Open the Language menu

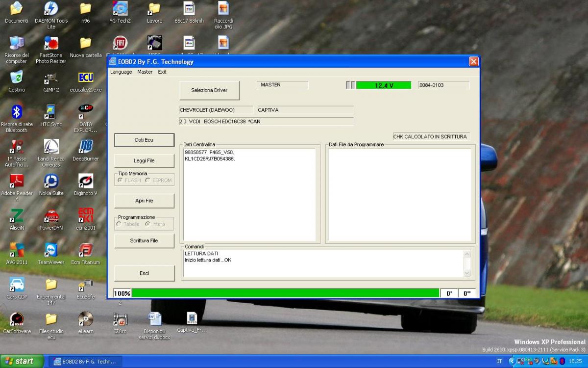pyautogui.click(x=121, y=72)
